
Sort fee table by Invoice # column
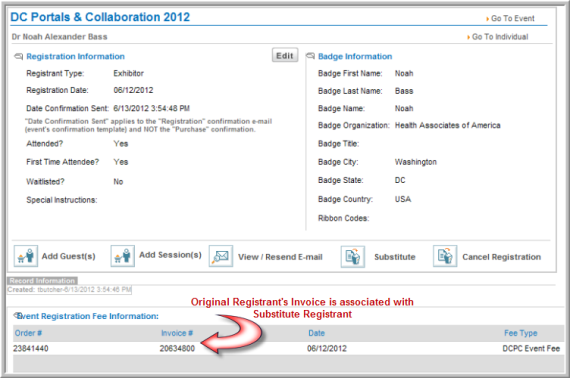click(177, 333)
